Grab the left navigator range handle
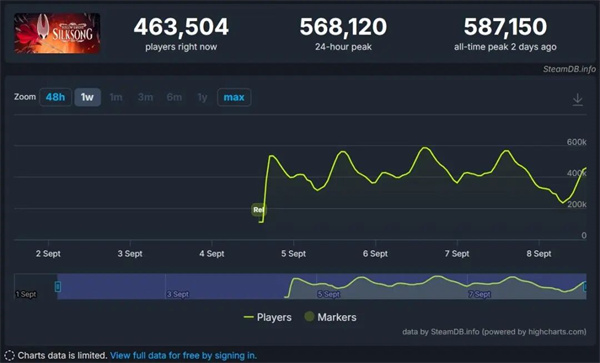This screenshot has height=363, width=600. pos(58,286)
